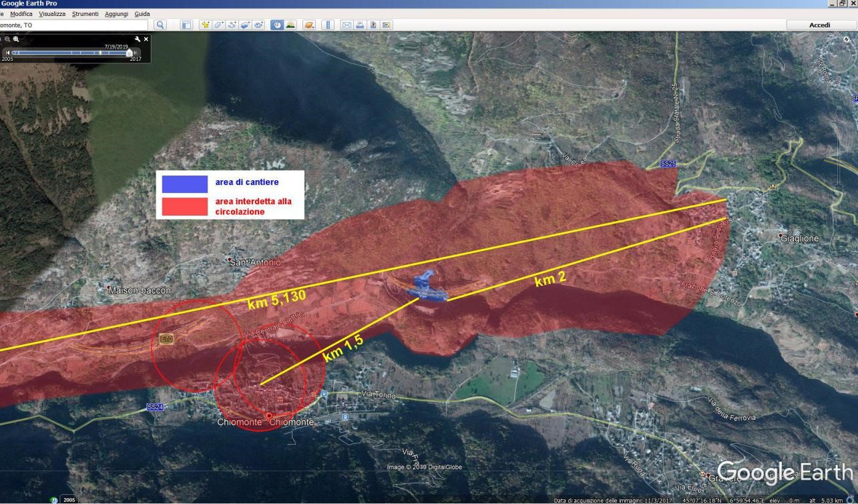The image size is (858, 504).
Task: Select the ruler measurement tool
Action: 328,25
